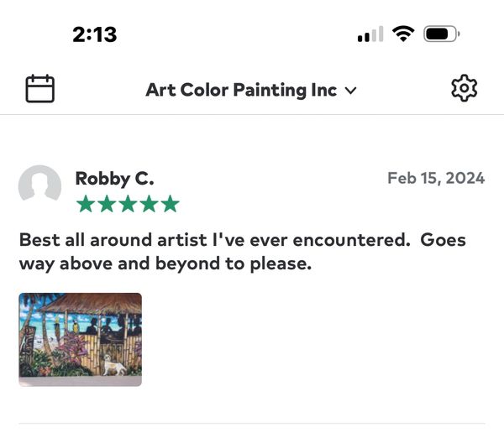This screenshot has width=504, height=433.
Task: Tap Robby C.'s gray profile avatar
Action: pos(39,186)
